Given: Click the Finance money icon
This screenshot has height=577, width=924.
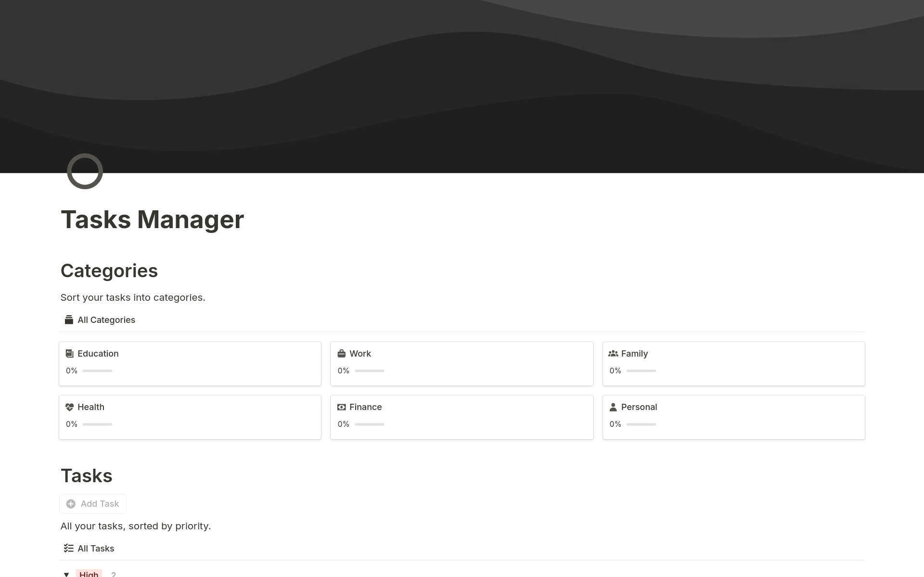Looking at the screenshot, I should pyautogui.click(x=341, y=407).
